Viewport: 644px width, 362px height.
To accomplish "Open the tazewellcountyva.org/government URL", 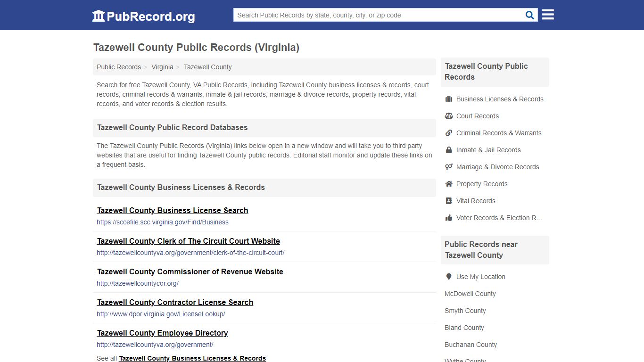I will [x=155, y=345].
